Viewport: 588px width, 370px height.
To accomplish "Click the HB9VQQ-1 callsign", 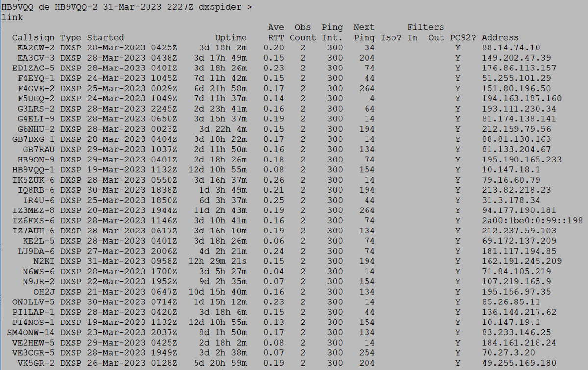I will [x=34, y=170].
